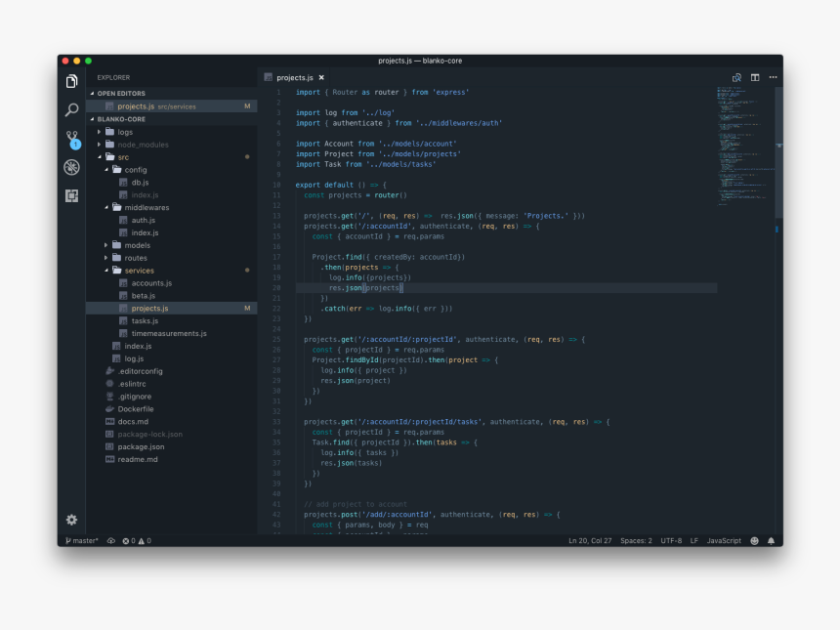Image resolution: width=840 pixels, height=630 pixels.
Task: Click the open changes icon in the editor title bar
Action: point(736,78)
